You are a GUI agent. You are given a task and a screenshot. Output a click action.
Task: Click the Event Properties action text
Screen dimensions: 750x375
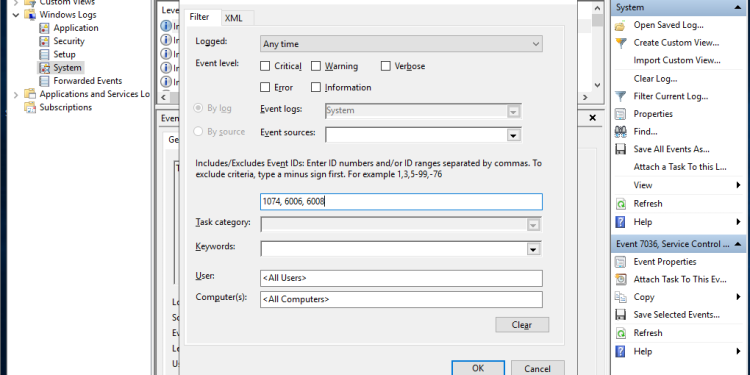pyautogui.click(x=665, y=262)
